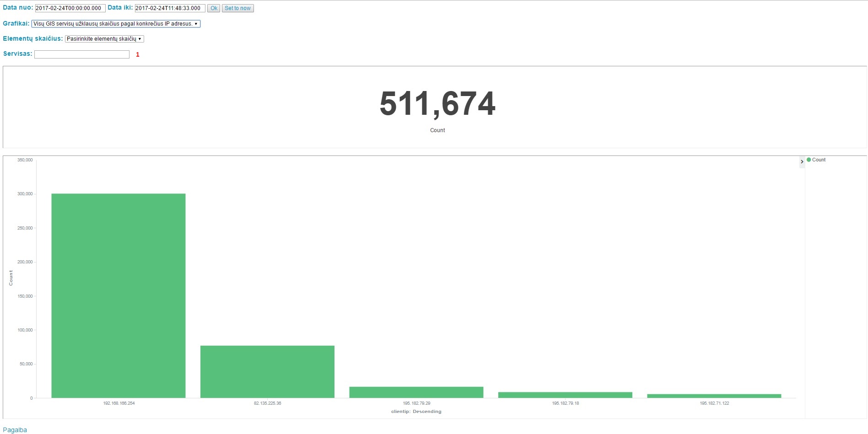The image size is (868, 434).
Task: Collapse the legend panel with chevron arrow
Action: coord(802,162)
